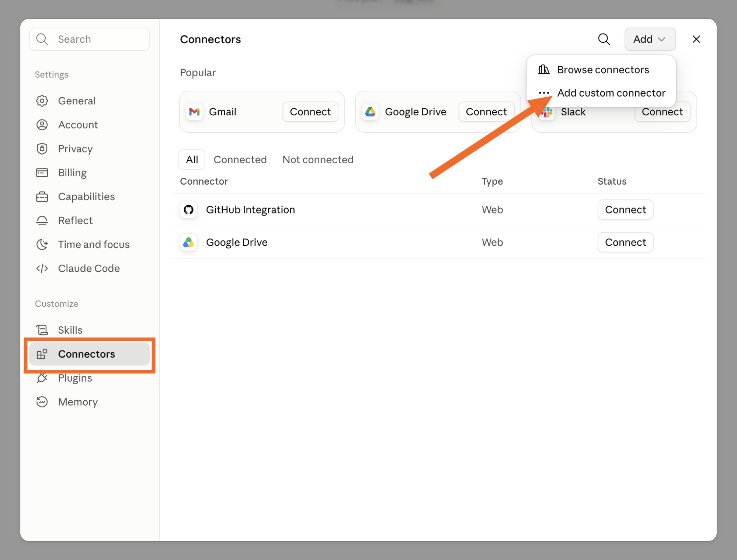
Task: Switch to the Connected tab
Action: (x=240, y=160)
